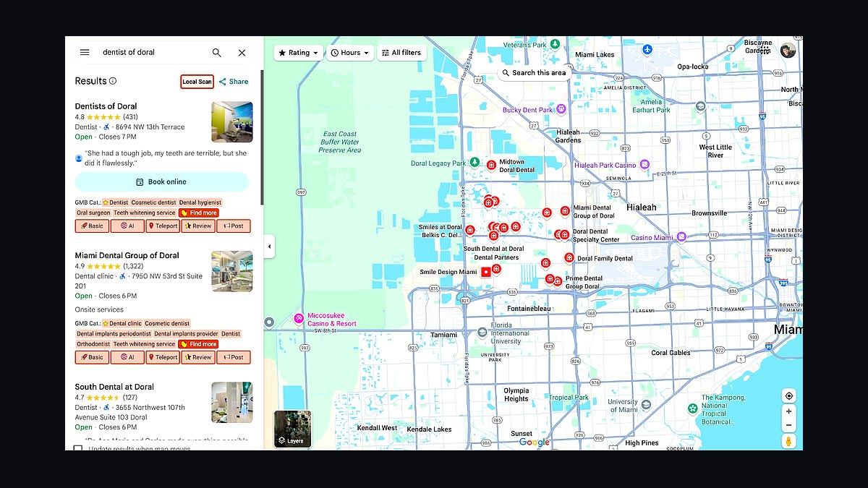Clear the search with the X icon
Screen dimensions: 868x488
pos(242,52)
